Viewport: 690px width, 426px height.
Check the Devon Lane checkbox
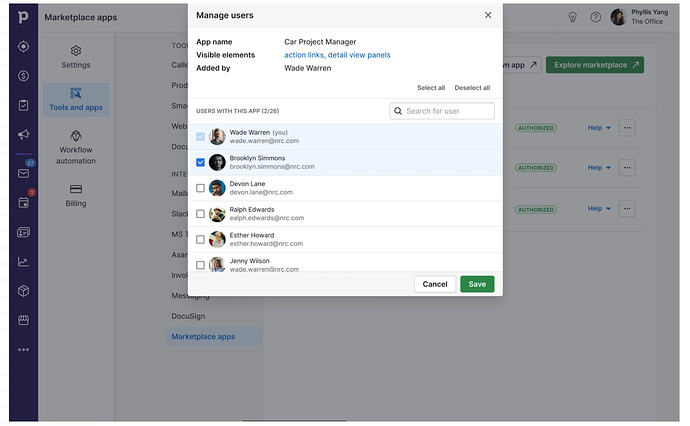click(201, 188)
